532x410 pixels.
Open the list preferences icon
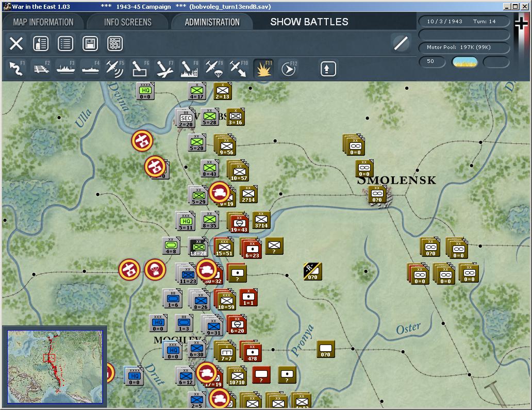(x=65, y=44)
